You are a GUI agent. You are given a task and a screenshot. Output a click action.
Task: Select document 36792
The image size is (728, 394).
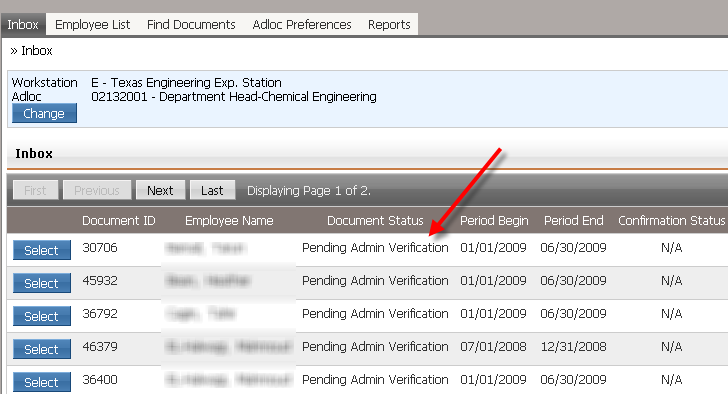point(42,316)
